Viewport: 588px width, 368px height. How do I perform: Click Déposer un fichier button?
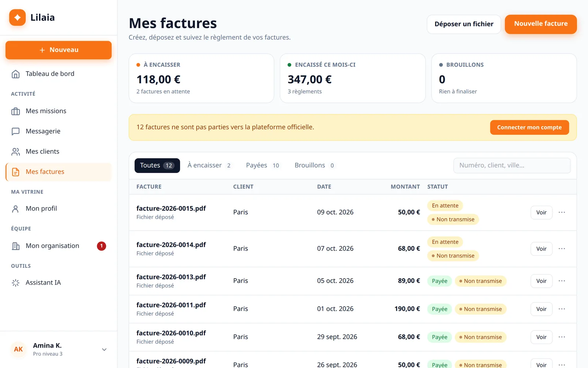coord(464,24)
